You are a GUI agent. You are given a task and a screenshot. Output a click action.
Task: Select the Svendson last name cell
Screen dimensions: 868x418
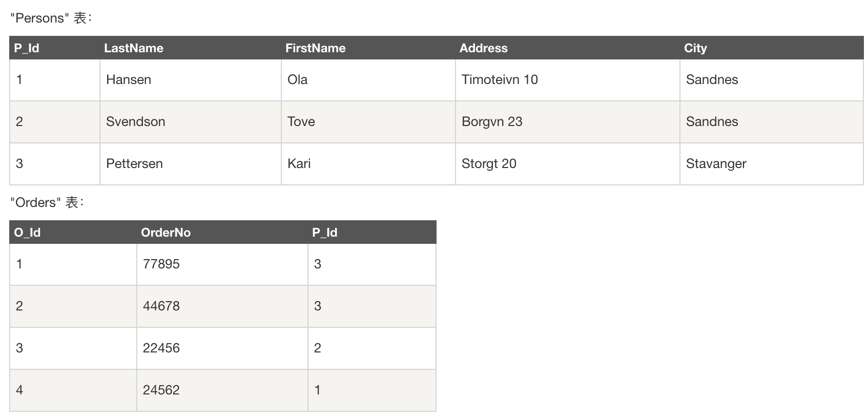tap(135, 122)
